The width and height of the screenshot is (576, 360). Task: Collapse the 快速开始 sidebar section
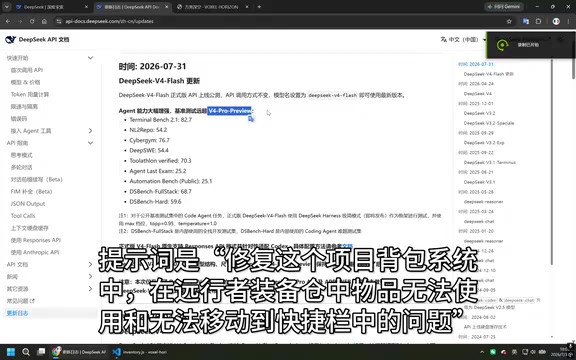pyautogui.click(x=90, y=58)
